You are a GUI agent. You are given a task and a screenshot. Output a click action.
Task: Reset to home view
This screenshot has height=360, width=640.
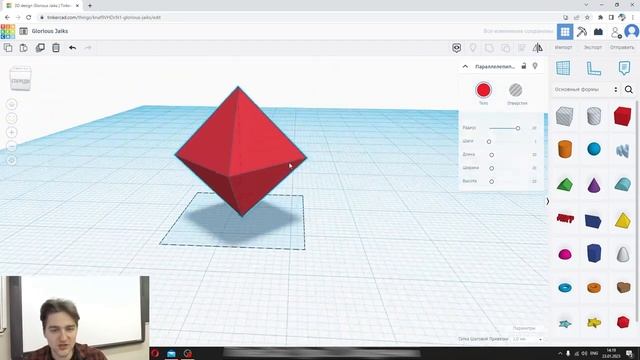12,104
